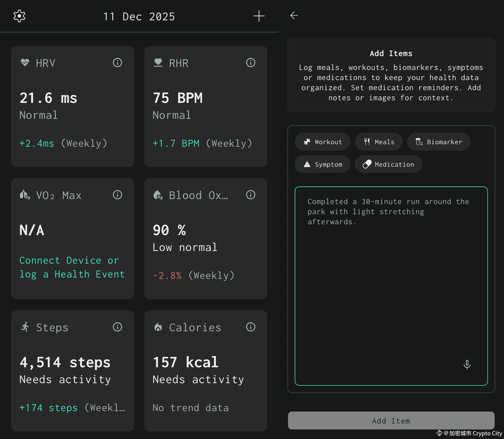Toggle the Biomarker category chip
This screenshot has height=439, width=504.
coord(439,142)
